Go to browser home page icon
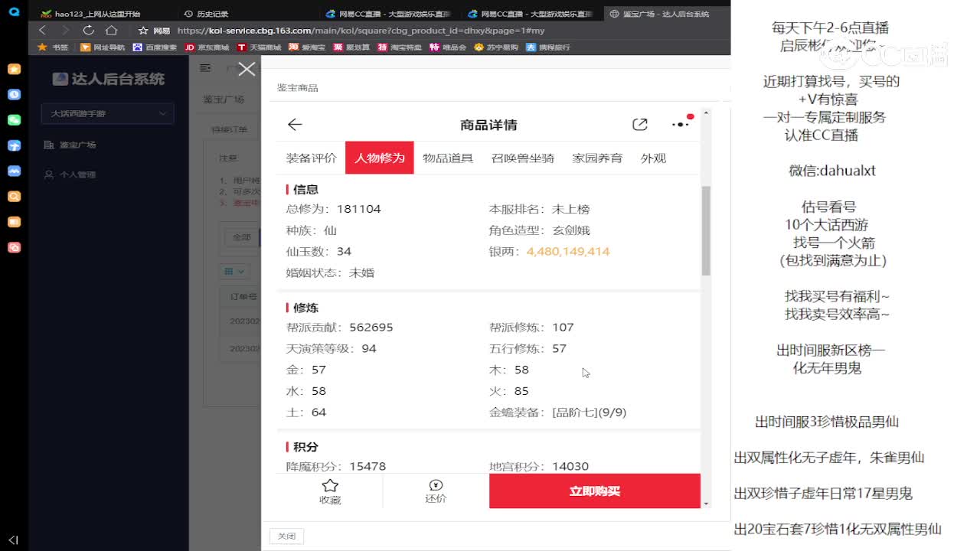 click(x=112, y=31)
